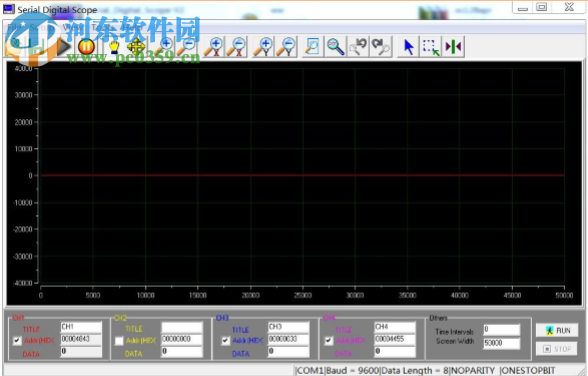Image resolution: width=588 pixels, height=376 pixels.
Task: Click the RUN button
Action: coord(557,330)
